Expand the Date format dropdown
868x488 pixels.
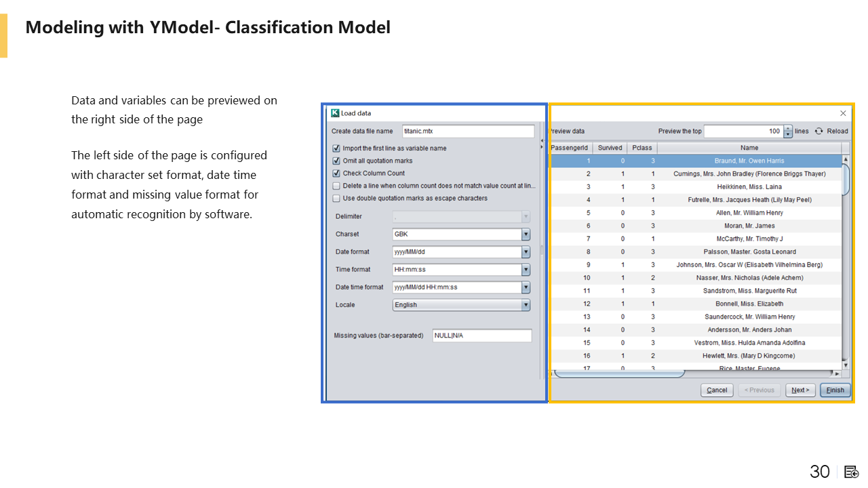pos(526,252)
